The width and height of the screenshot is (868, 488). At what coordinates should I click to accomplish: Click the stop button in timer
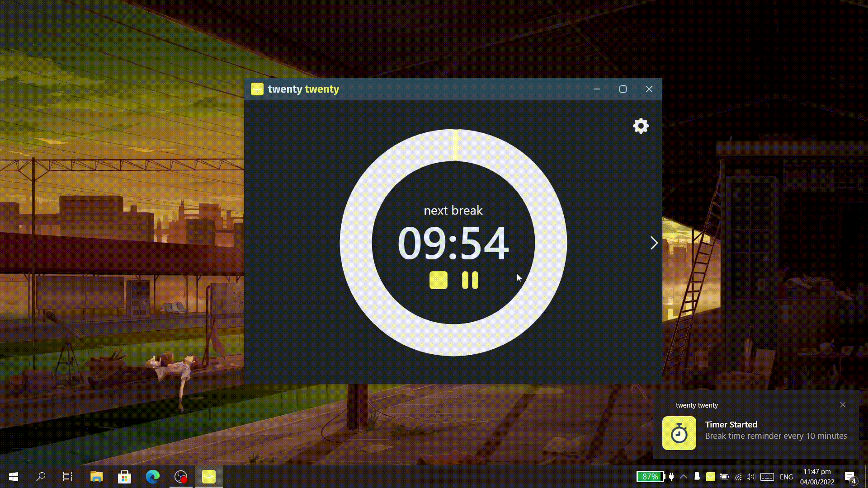(438, 280)
